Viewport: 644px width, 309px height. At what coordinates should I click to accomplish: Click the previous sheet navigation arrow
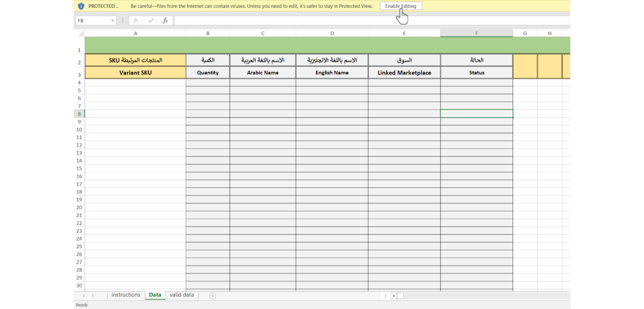pyautogui.click(x=84, y=296)
